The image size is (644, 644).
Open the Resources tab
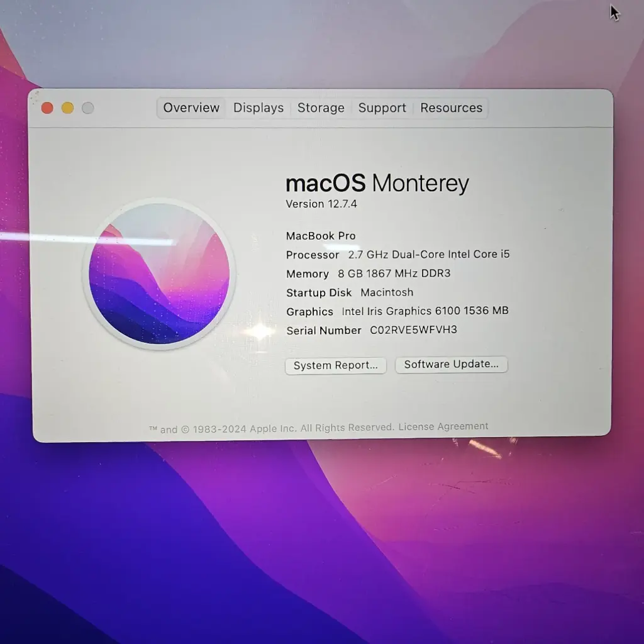pos(451,108)
